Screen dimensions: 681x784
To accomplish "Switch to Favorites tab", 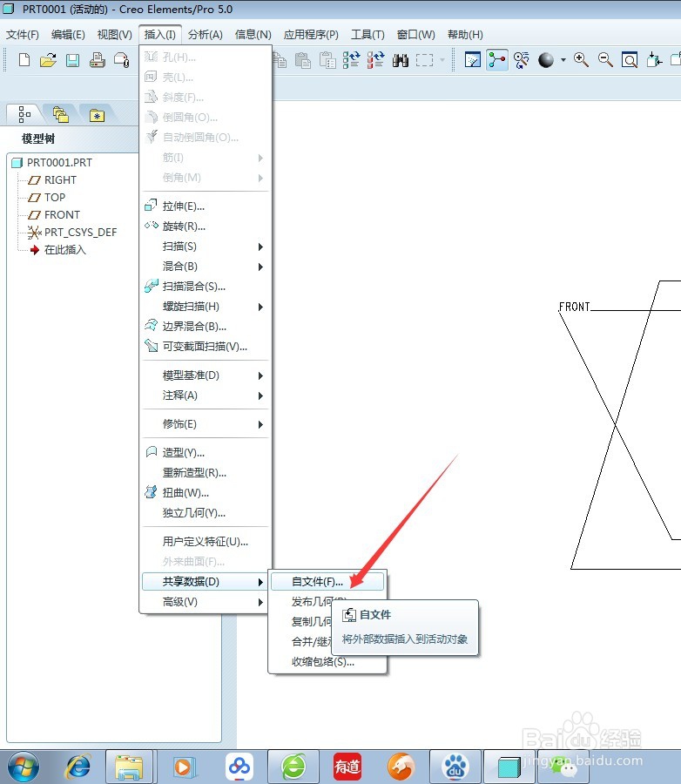I will 97,116.
